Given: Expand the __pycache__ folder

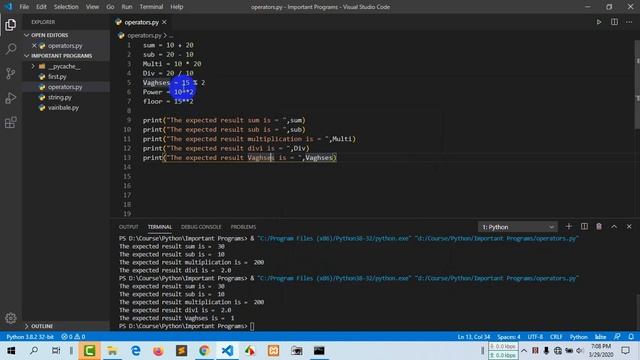Looking at the screenshot, I should point(33,66).
